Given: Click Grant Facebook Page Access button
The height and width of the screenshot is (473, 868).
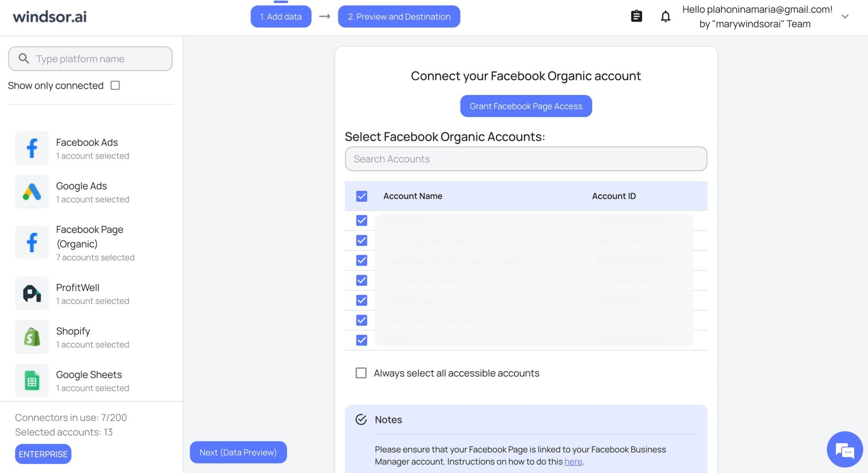Looking at the screenshot, I should click(526, 106).
